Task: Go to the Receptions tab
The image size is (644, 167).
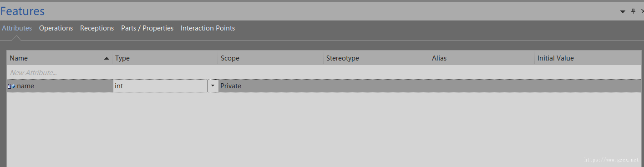Action: click(97, 28)
